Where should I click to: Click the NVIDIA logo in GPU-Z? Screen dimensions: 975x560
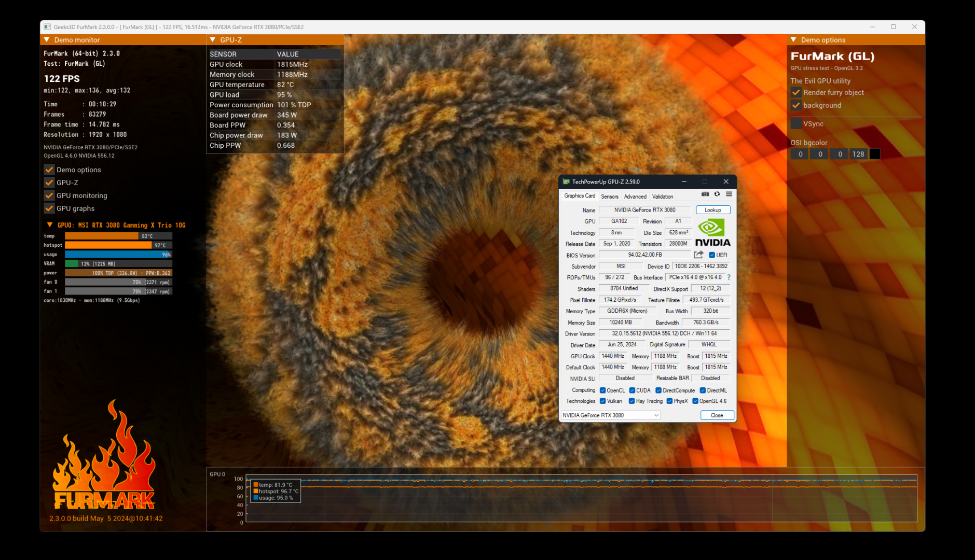click(x=713, y=233)
